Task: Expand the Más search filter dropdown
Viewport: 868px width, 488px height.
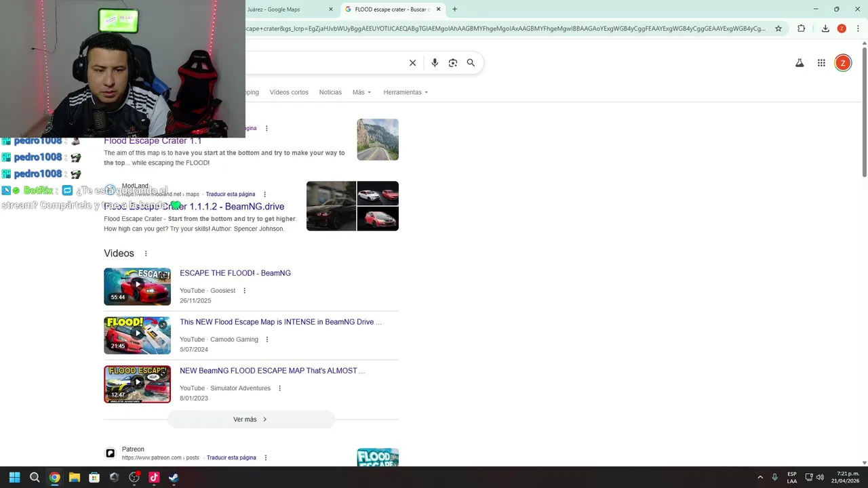Action: [x=361, y=92]
